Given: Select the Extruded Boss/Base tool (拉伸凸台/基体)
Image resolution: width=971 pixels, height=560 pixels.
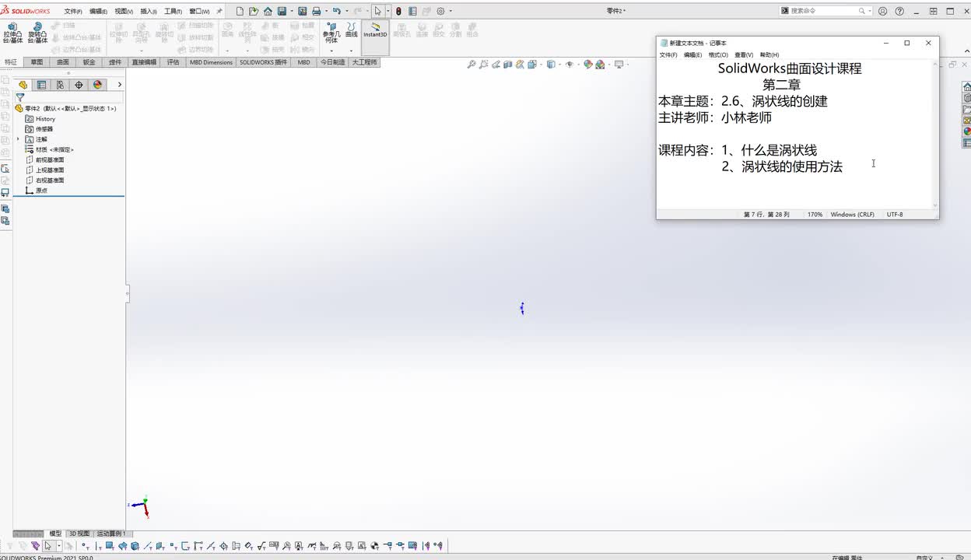Looking at the screenshot, I should (x=13, y=32).
